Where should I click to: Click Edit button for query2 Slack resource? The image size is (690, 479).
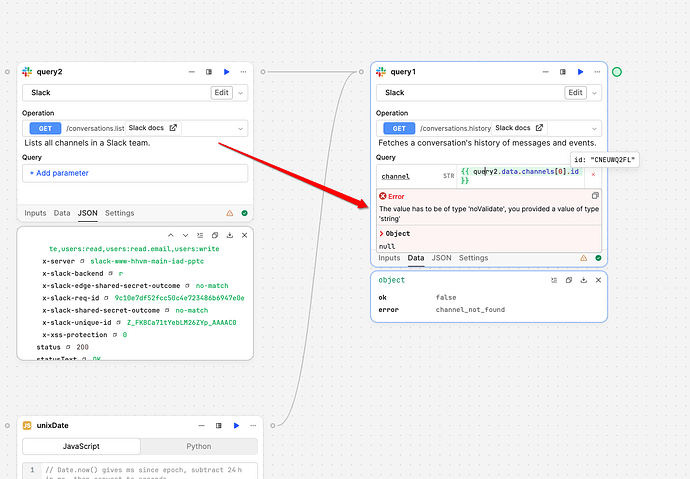[x=221, y=92]
